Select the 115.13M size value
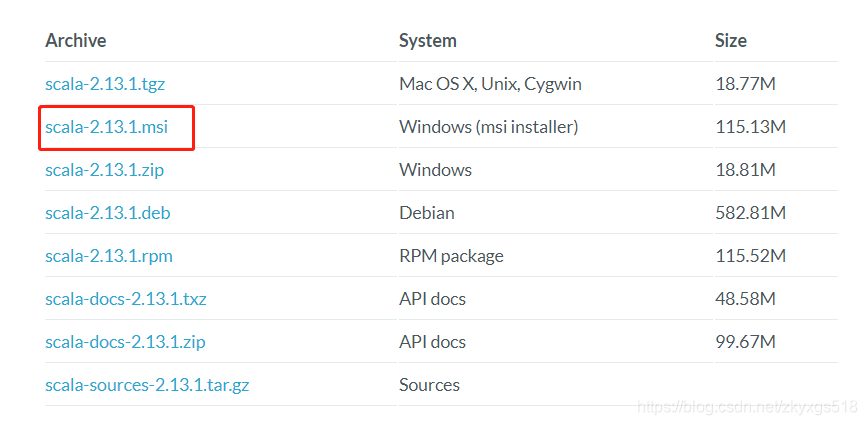Screen dimensions: 867x425 (750, 127)
